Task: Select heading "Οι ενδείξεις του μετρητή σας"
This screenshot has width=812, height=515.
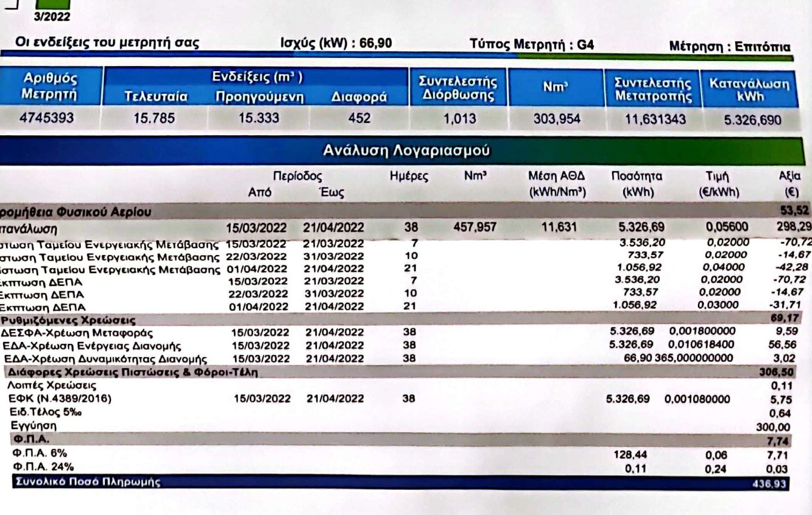Action: click(107, 42)
